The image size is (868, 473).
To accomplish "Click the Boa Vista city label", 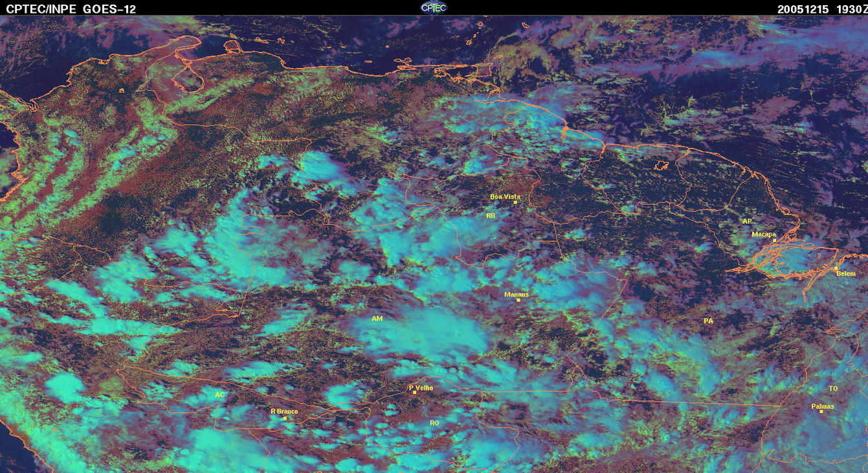I will [505, 196].
